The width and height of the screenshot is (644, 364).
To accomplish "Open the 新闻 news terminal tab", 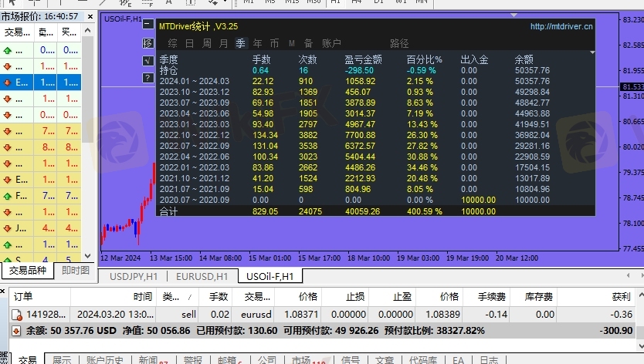I will 148,360.
